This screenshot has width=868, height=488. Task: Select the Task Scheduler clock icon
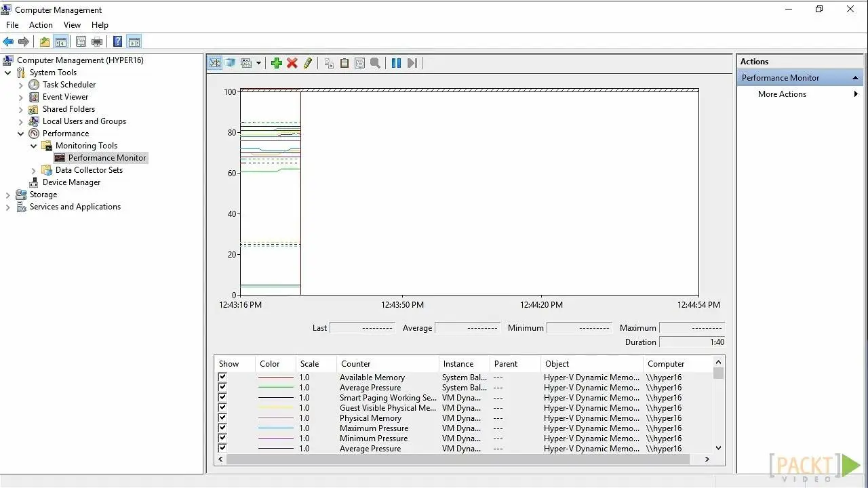tap(34, 85)
